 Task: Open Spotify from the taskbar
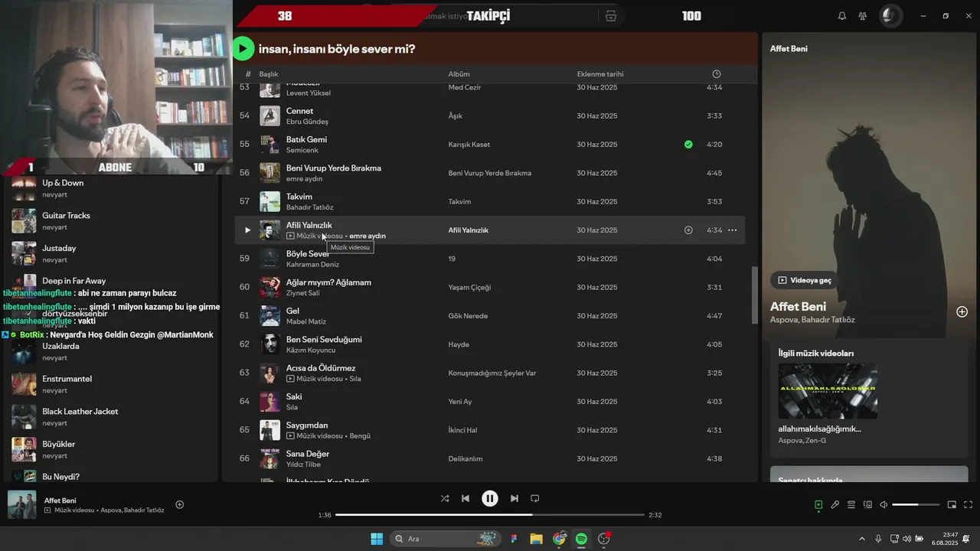(581, 539)
